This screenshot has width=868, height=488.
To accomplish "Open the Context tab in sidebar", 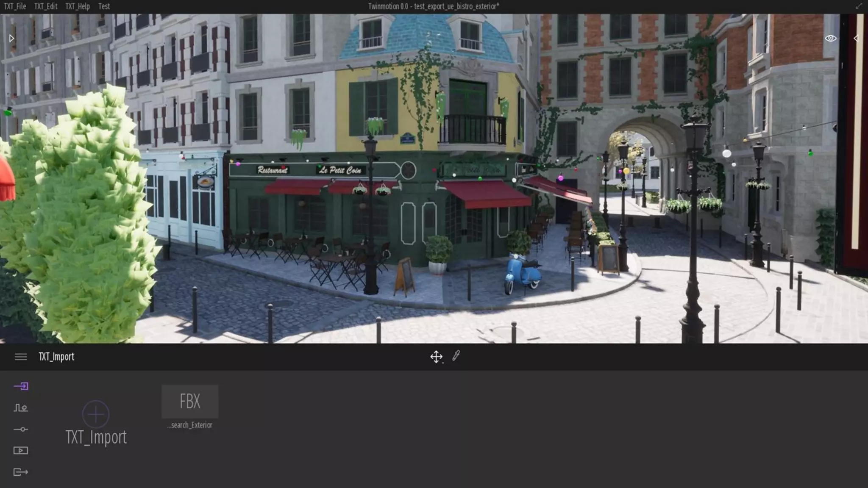I will [21, 408].
